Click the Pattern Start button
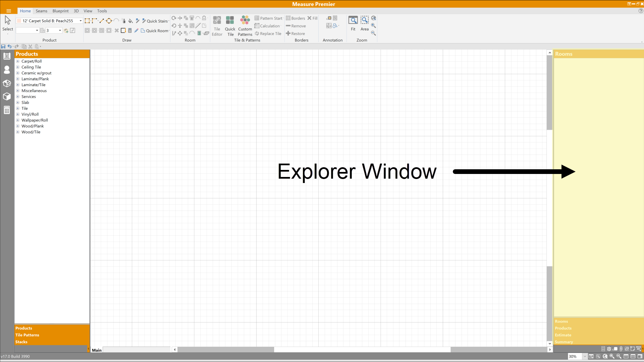The image size is (644, 362). coord(268,18)
